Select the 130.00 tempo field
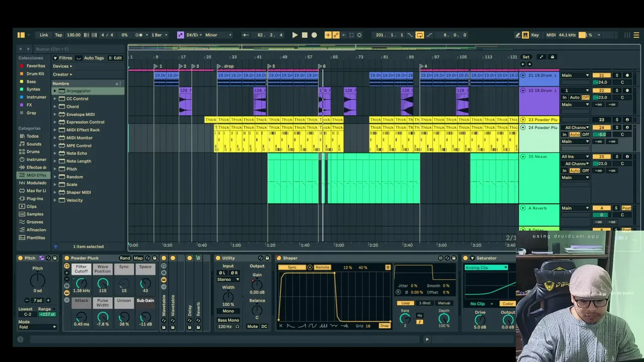 click(73, 35)
